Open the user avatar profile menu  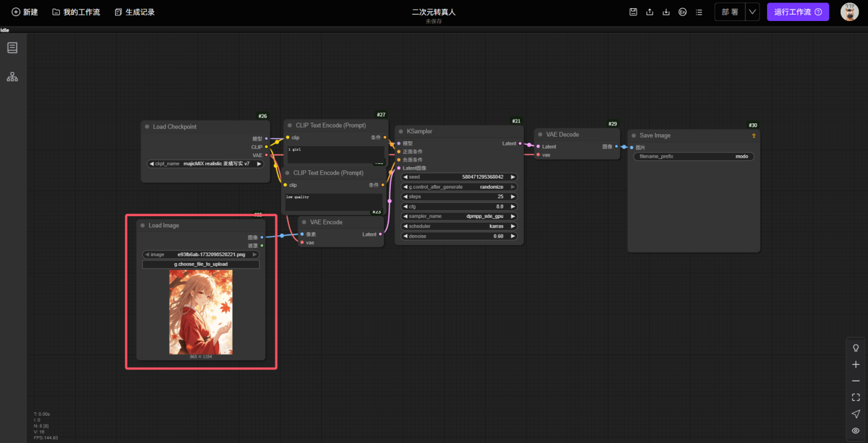tap(850, 11)
